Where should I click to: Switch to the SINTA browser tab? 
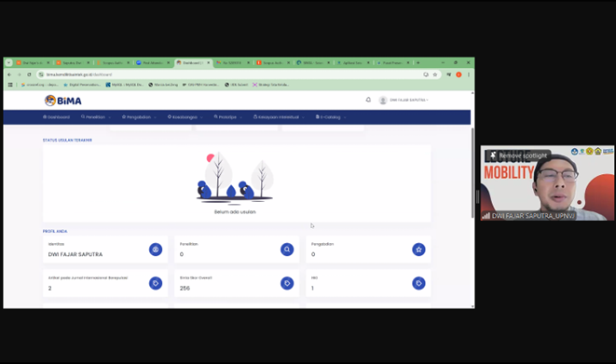coord(313,62)
